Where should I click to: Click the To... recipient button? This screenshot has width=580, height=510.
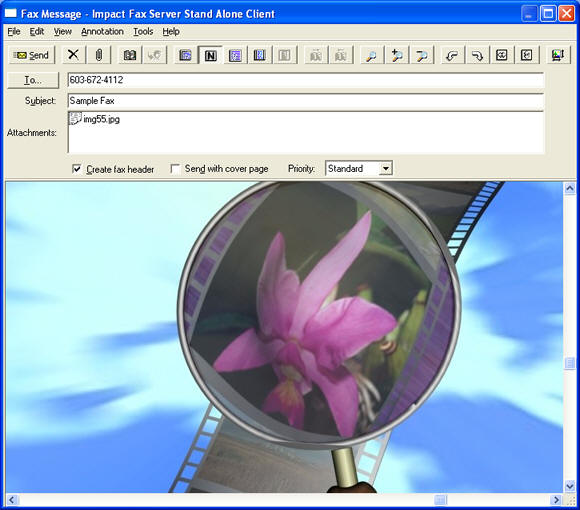click(33, 80)
